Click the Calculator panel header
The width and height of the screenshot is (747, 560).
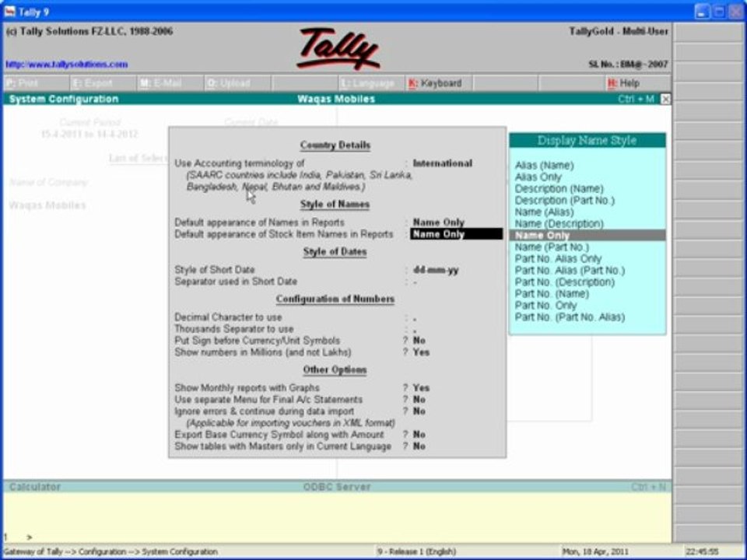click(x=35, y=486)
